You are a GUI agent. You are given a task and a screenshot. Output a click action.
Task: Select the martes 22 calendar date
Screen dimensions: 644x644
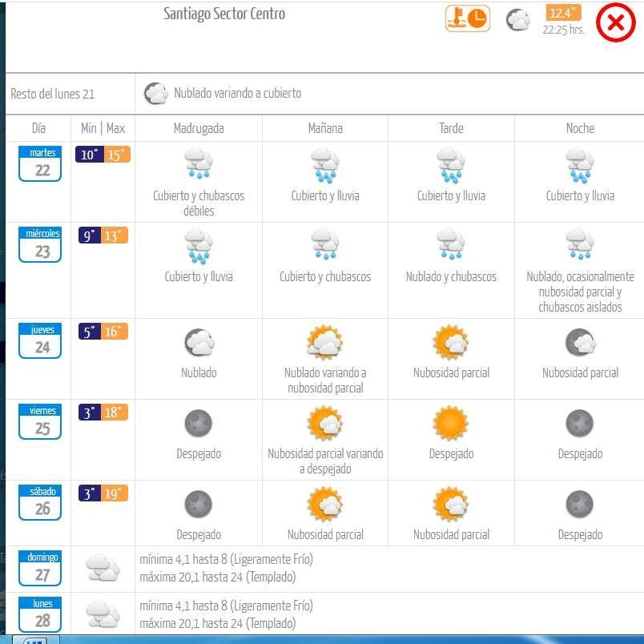(40, 163)
